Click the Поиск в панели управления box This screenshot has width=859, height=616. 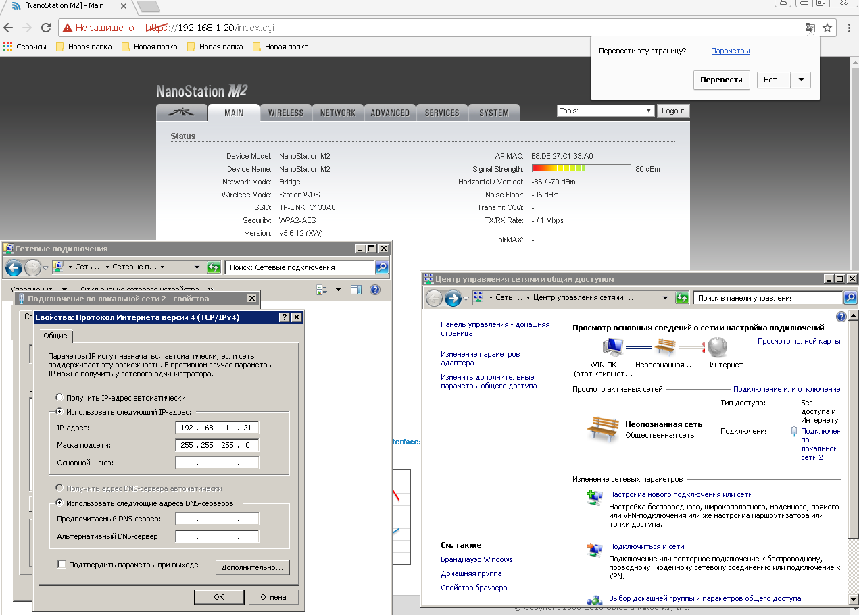pos(768,297)
